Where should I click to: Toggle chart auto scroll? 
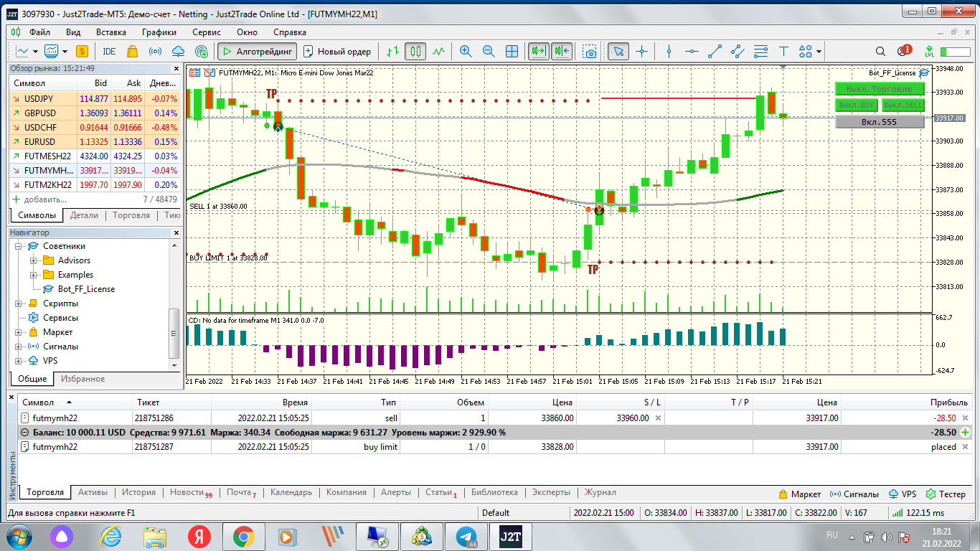tap(539, 52)
